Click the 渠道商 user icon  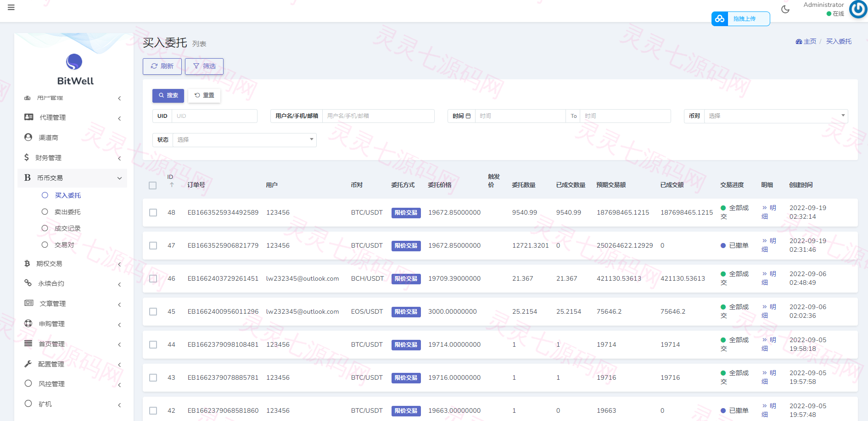click(28, 137)
